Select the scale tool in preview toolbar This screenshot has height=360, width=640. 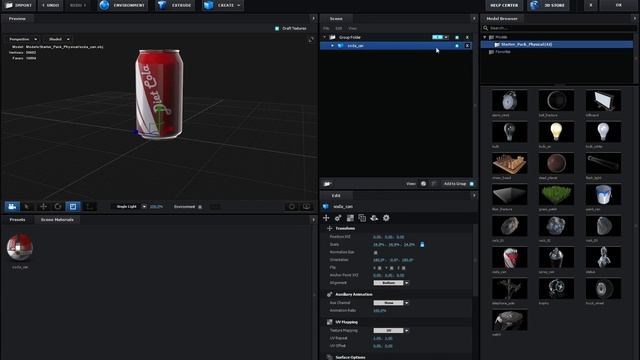click(73, 207)
